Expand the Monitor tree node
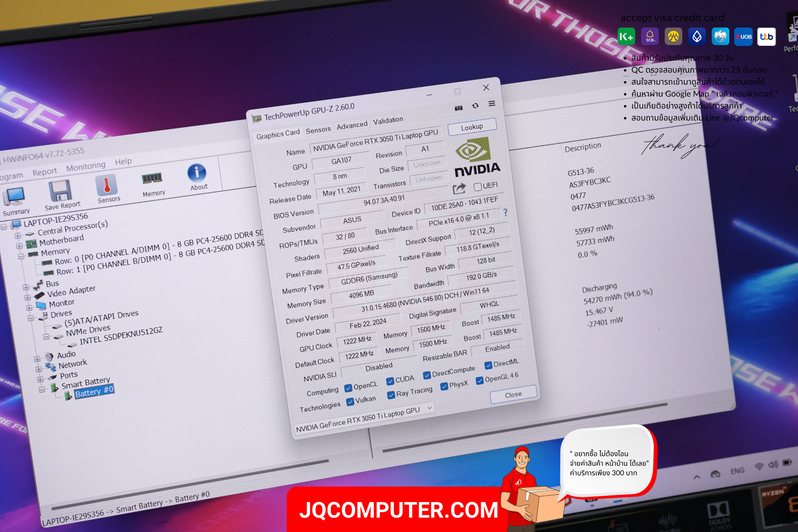Viewport: 798px width, 532px height. click(x=29, y=308)
